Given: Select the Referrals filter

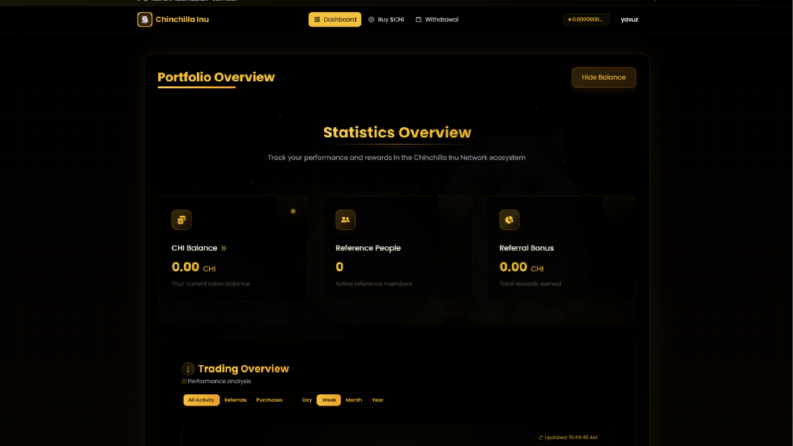Looking at the screenshot, I should click(x=235, y=400).
